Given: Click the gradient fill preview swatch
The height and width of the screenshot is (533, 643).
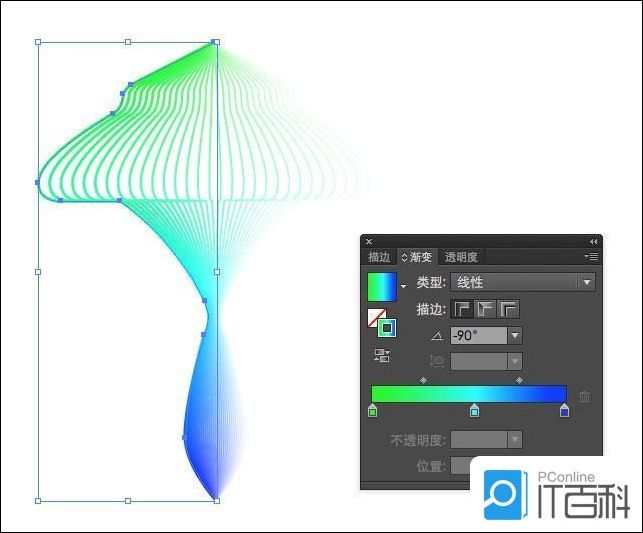Looking at the screenshot, I should click(x=382, y=287).
